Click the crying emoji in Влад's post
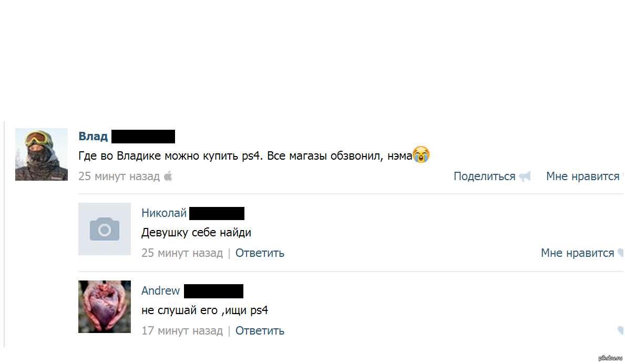Viewport: 625px width, 364px height. click(421, 154)
